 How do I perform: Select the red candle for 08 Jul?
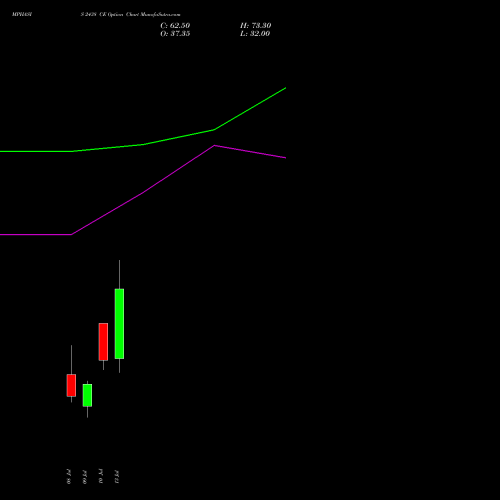pyautogui.click(x=71, y=385)
